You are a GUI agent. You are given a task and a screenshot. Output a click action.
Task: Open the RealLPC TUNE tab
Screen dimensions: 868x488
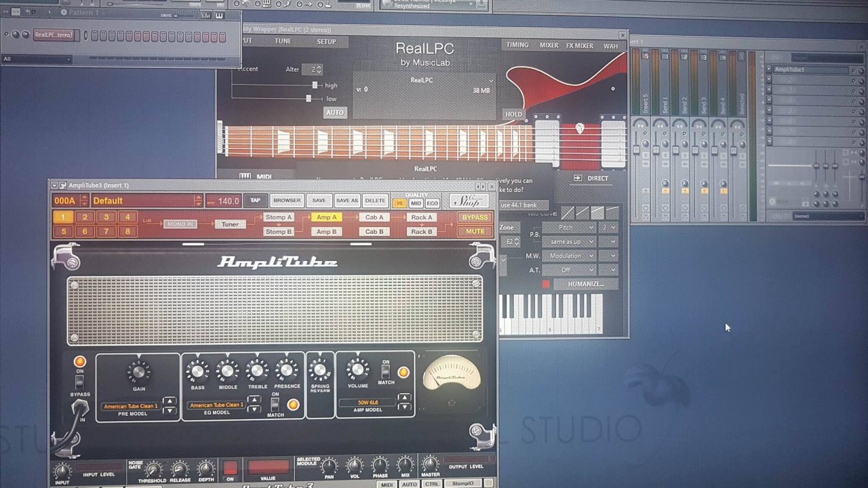[283, 41]
